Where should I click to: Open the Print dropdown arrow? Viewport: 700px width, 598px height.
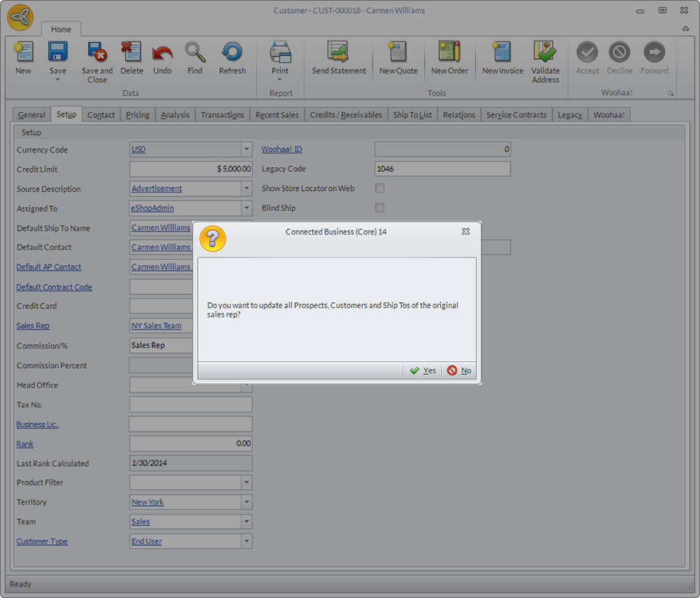(280, 80)
